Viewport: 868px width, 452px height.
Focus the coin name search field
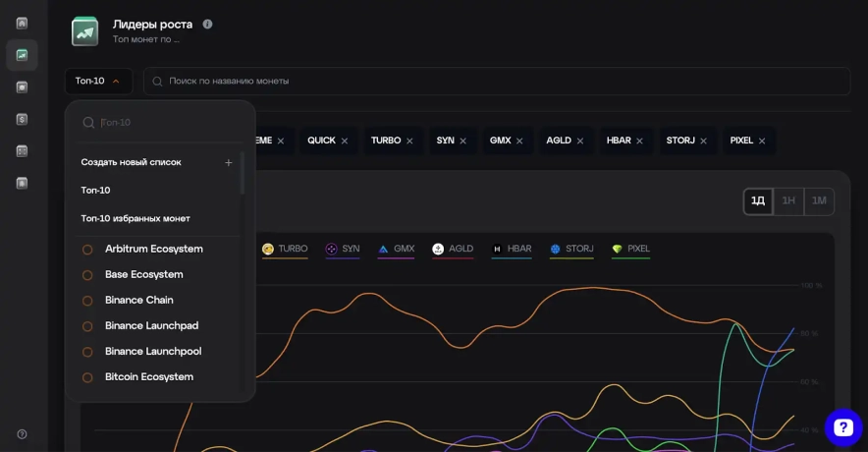pyautogui.click(x=496, y=81)
